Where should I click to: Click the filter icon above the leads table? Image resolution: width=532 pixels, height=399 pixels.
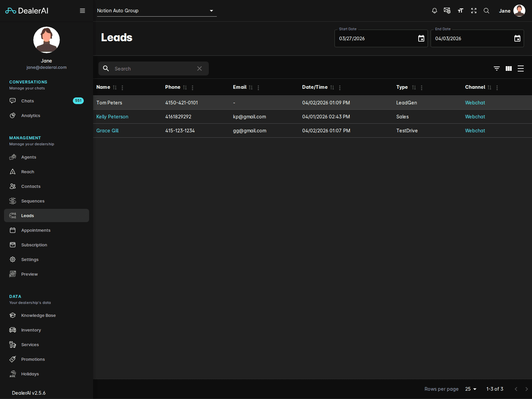pyautogui.click(x=496, y=68)
